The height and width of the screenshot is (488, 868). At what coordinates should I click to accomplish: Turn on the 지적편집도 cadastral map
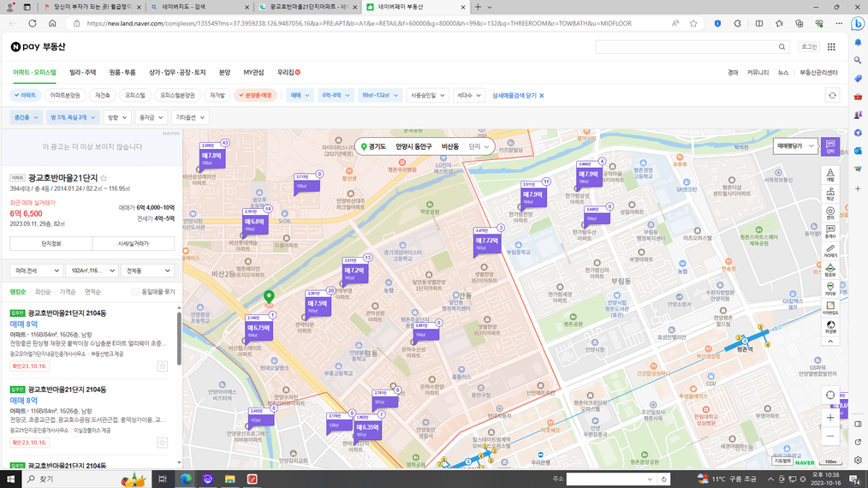coord(829,308)
